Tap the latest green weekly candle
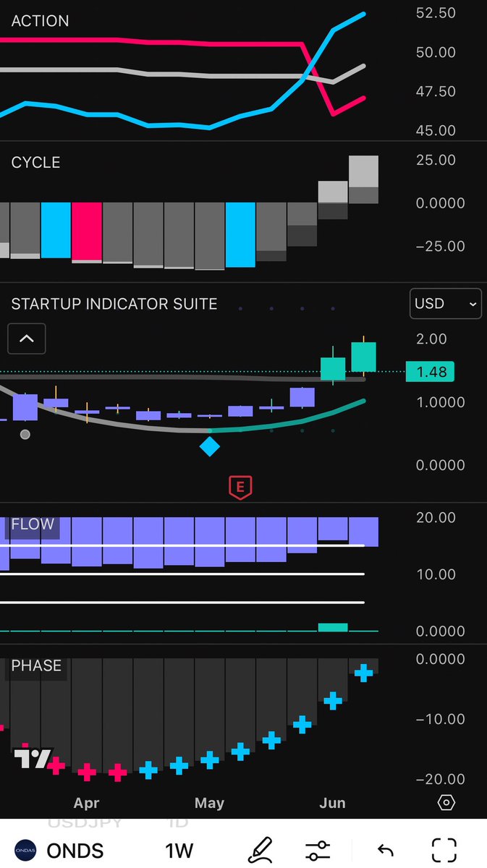 tap(364, 356)
